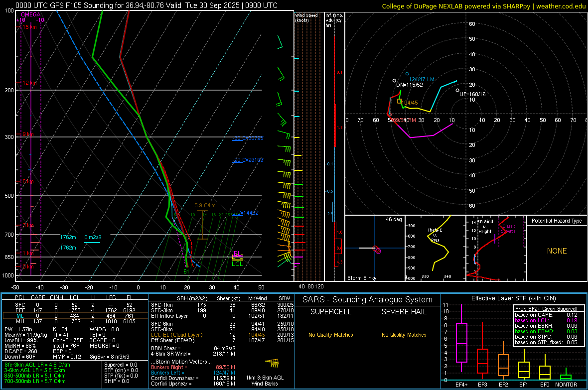Click the orange mean-wind square on the hodograph
Screen dimensions: 588x390
[400, 101]
